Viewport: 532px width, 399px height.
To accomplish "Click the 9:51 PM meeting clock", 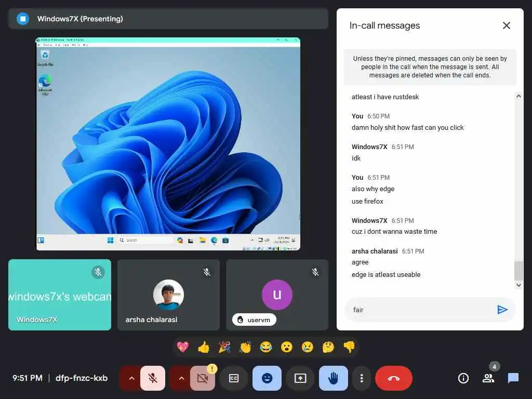I will [x=28, y=378].
